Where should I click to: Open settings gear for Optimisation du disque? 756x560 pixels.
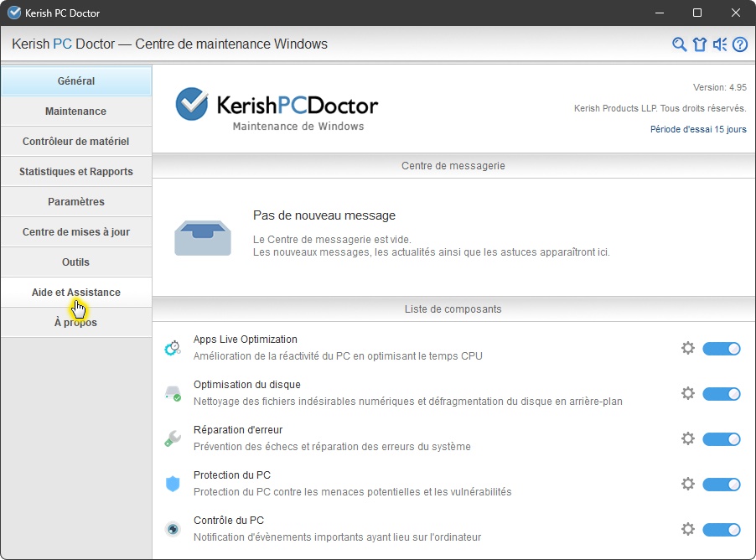pos(688,393)
